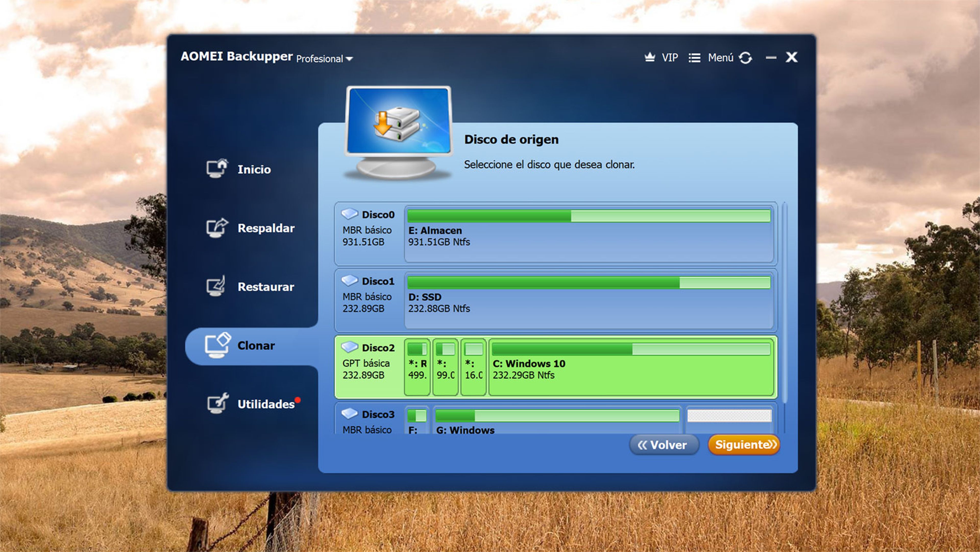Image resolution: width=980 pixels, height=552 pixels.
Task: Open the Utilidades section
Action: tap(254, 404)
